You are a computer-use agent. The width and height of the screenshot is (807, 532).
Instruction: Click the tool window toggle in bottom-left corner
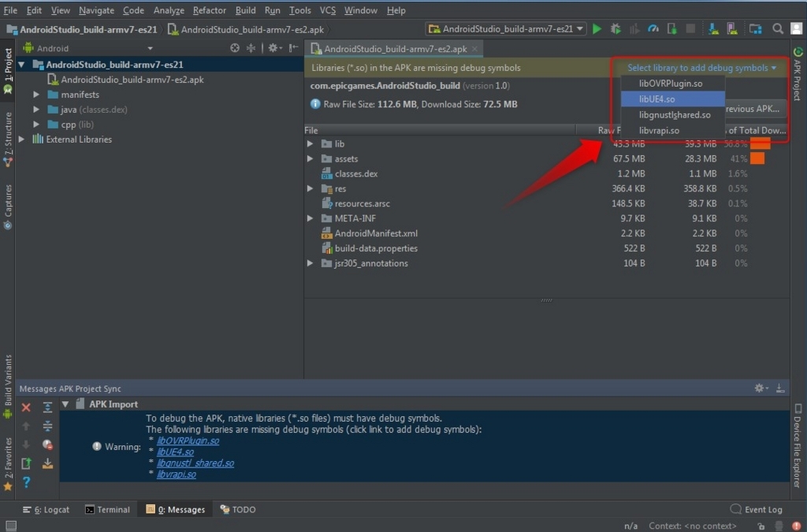pos(11,526)
